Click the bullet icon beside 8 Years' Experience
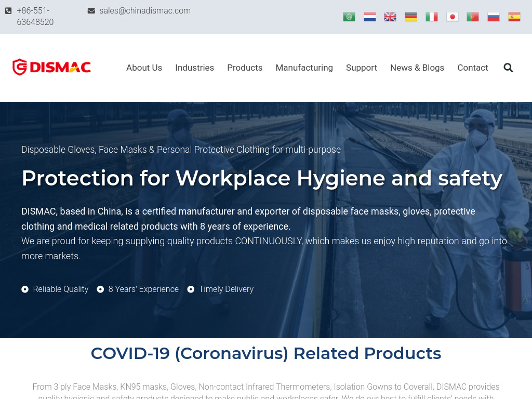This screenshot has height=399, width=532. [x=100, y=289]
